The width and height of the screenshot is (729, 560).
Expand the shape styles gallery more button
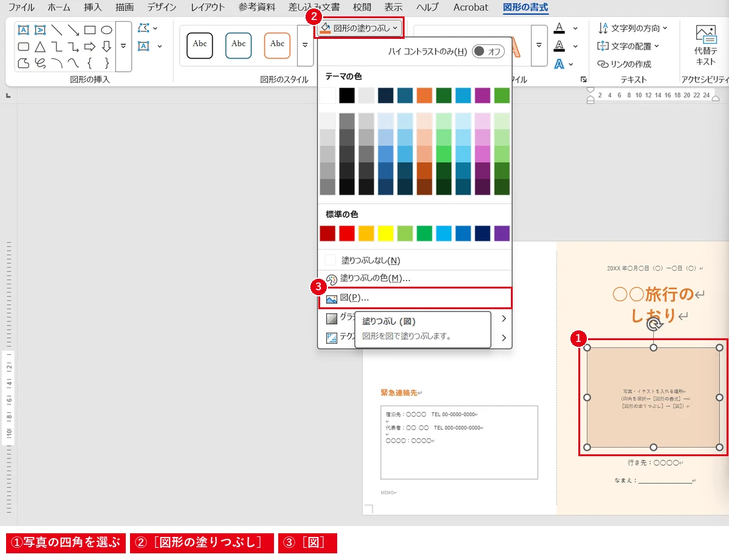305,46
